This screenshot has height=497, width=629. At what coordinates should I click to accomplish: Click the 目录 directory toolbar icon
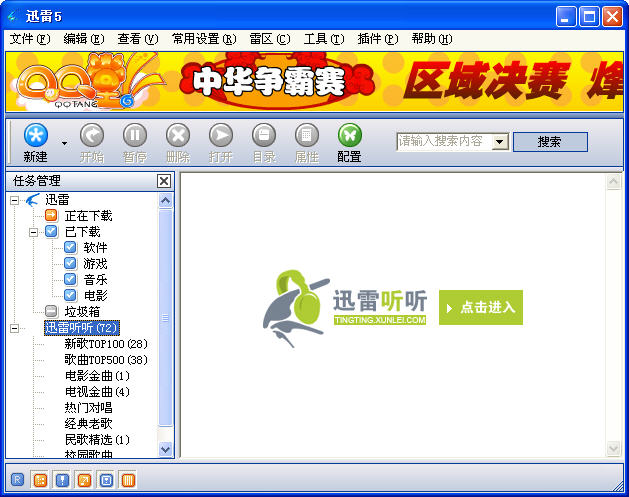pyautogui.click(x=264, y=135)
